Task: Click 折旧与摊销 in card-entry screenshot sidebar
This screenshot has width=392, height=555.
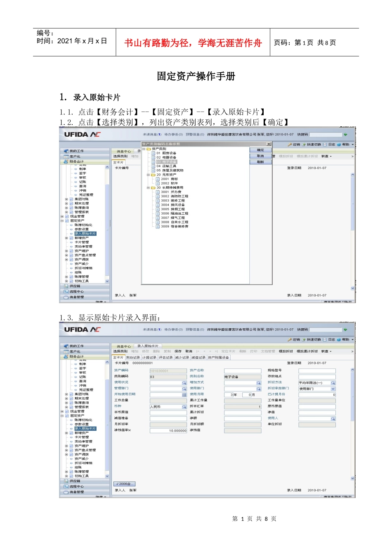Action: [83, 463]
